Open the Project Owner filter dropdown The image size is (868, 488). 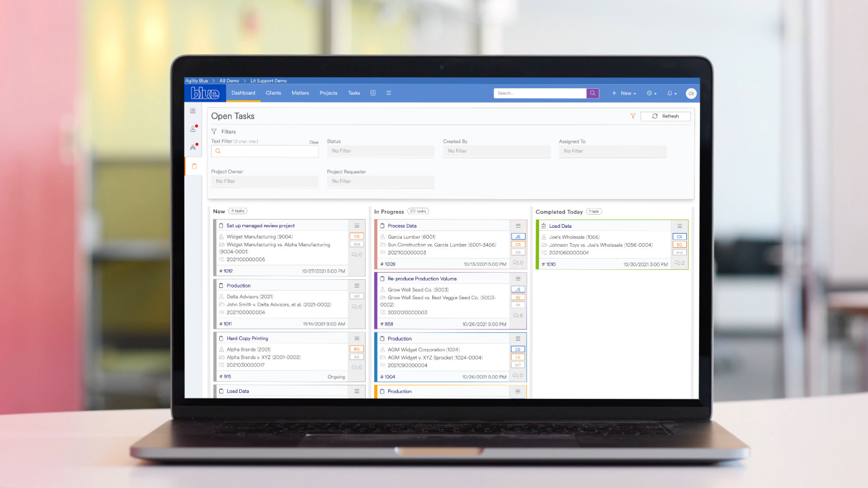(x=264, y=181)
